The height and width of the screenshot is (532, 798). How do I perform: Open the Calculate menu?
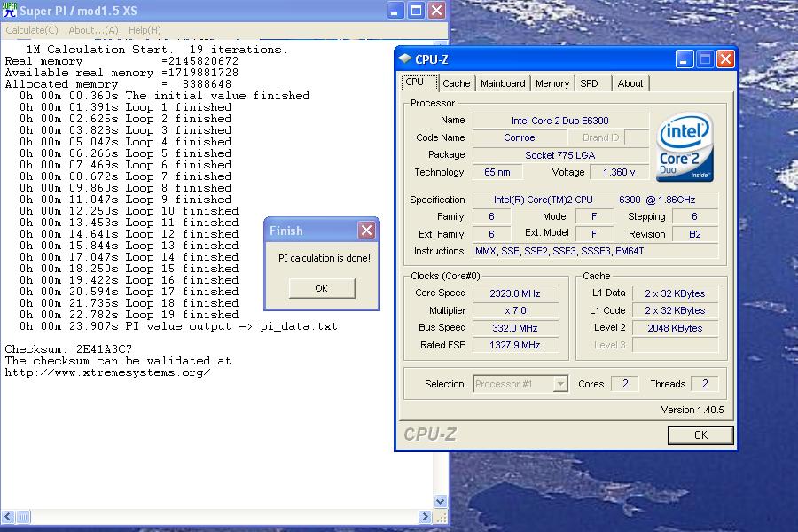tap(32, 30)
